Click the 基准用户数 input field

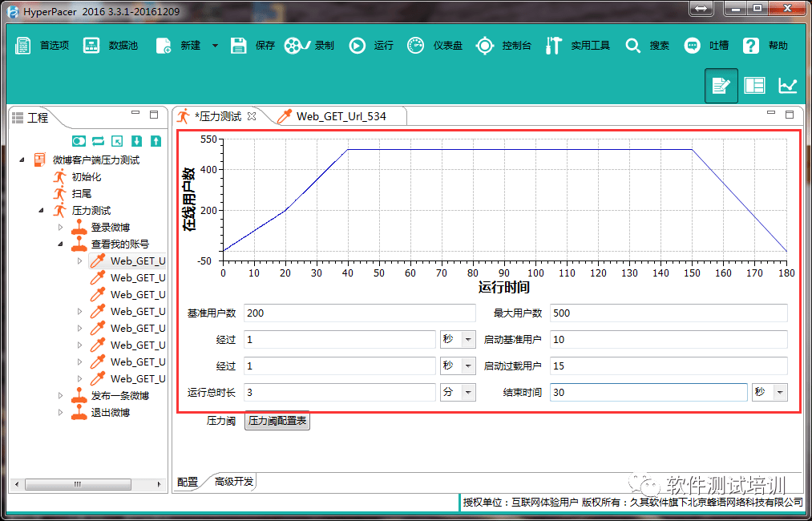pos(359,313)
